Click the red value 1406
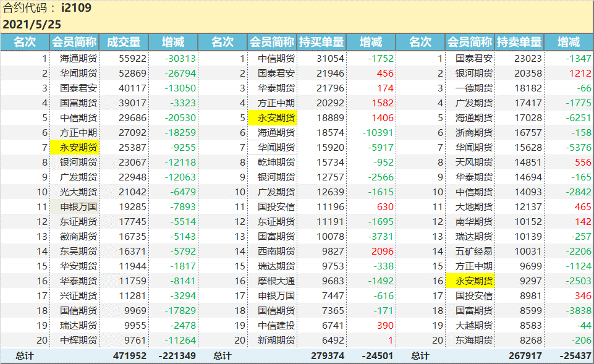This screenshot has width=594, height=364. (x=383, y=118)
